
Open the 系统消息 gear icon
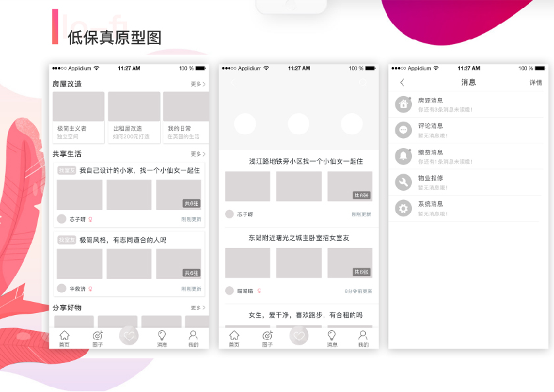(403, 208)
